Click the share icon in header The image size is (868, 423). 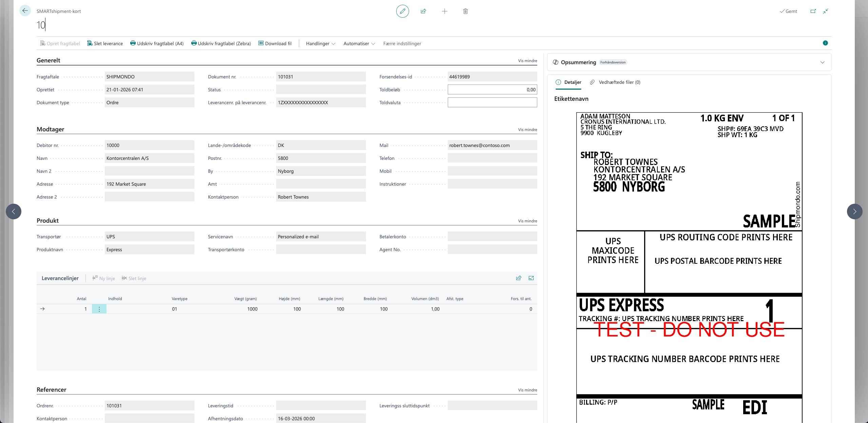pos(423,11)
